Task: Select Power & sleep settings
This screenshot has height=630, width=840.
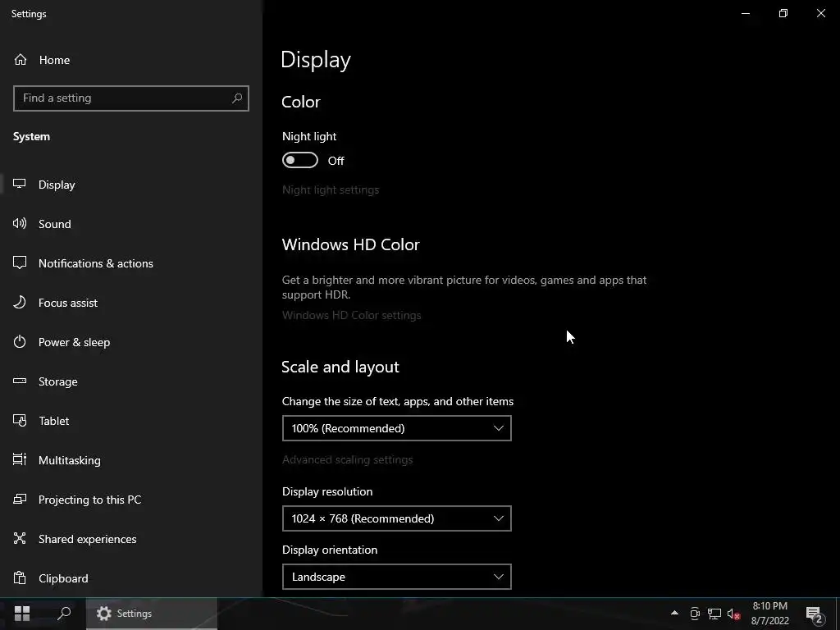Action: 74,342
